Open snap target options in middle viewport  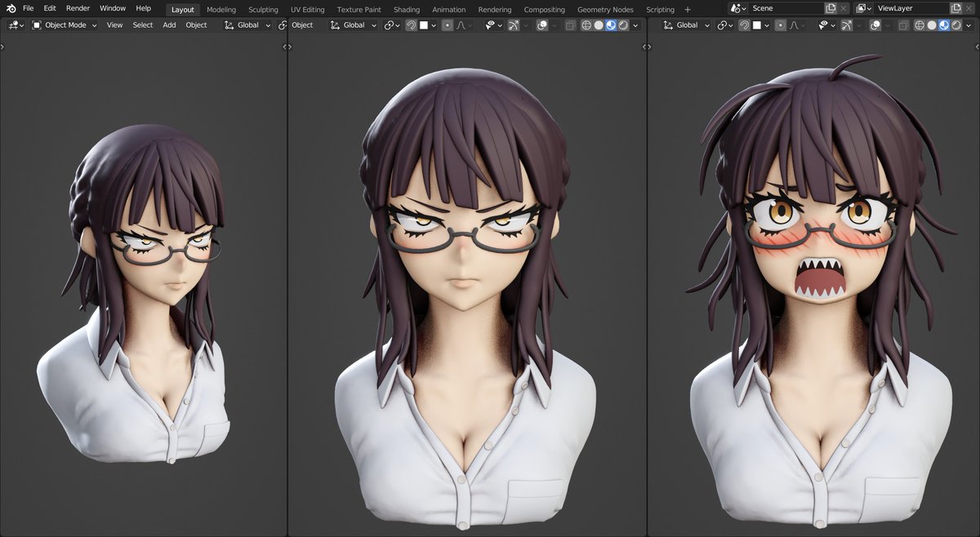point(429,25)
